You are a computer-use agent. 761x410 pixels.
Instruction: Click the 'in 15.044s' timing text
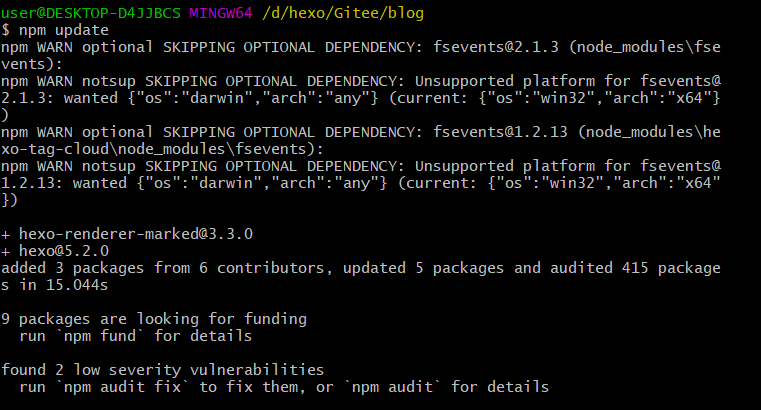64,285
